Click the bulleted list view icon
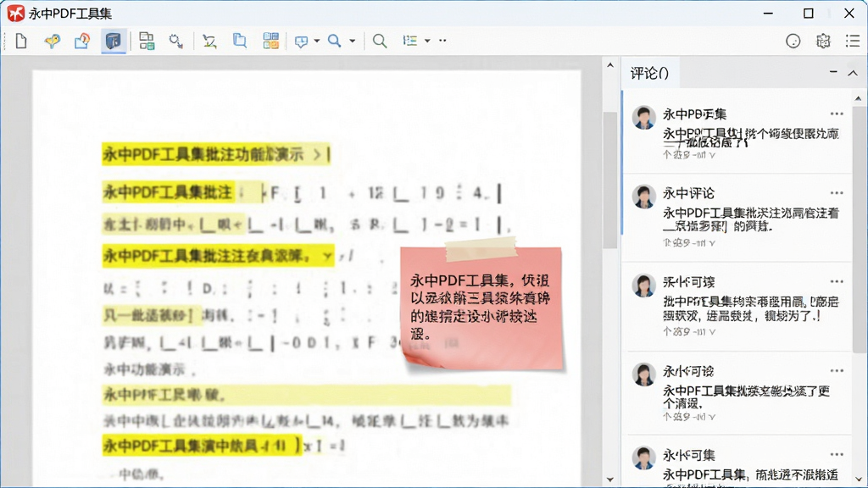Viewport: 868px width, 488px height. 410,41
